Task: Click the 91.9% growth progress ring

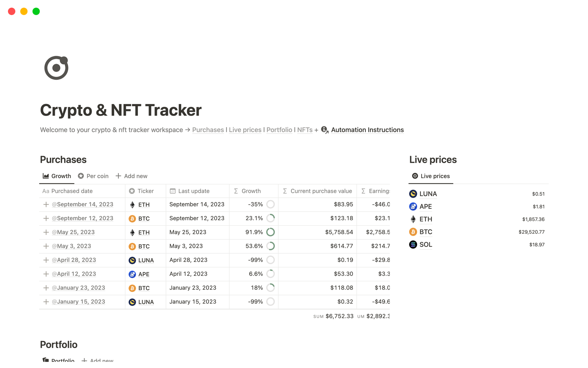Action: (x=270, y=232)
